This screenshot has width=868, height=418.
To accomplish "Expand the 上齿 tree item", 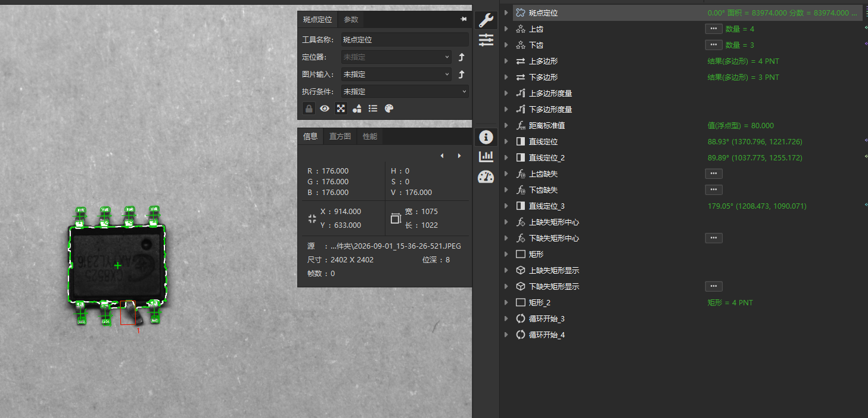I will pos(506,29).
